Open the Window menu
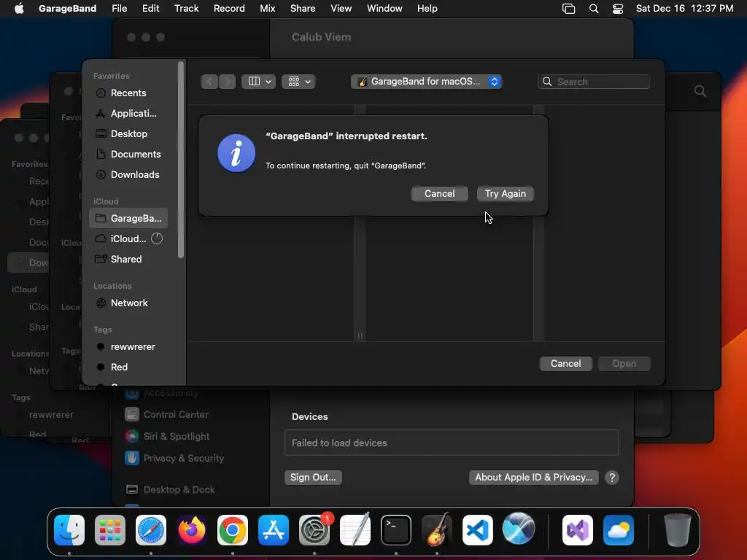This screenshot has width=747, height=560. click(x=384, y=9)
